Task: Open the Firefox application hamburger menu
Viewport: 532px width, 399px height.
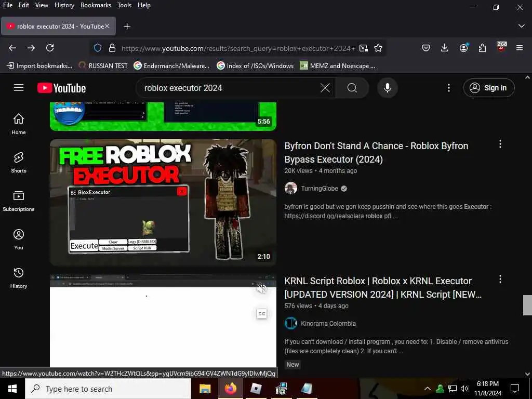Action: [520, 48]
